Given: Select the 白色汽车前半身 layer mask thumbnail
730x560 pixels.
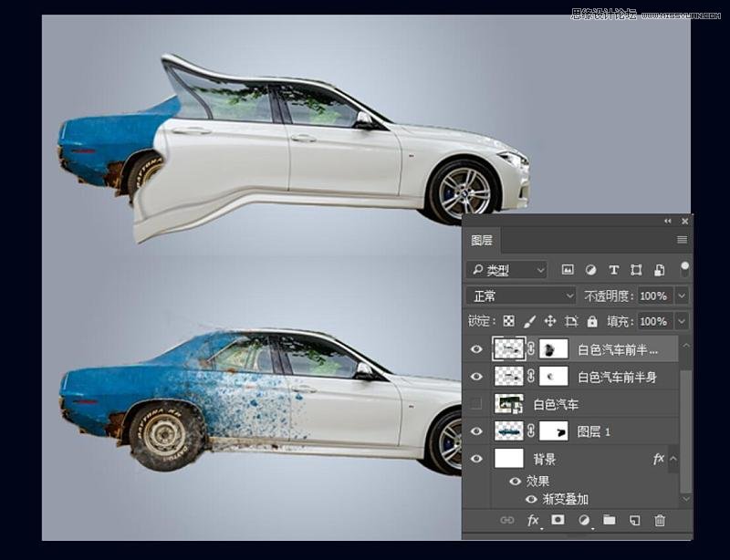Looking at the screenshot, I should pyautogui.click(x=554, y=376).
